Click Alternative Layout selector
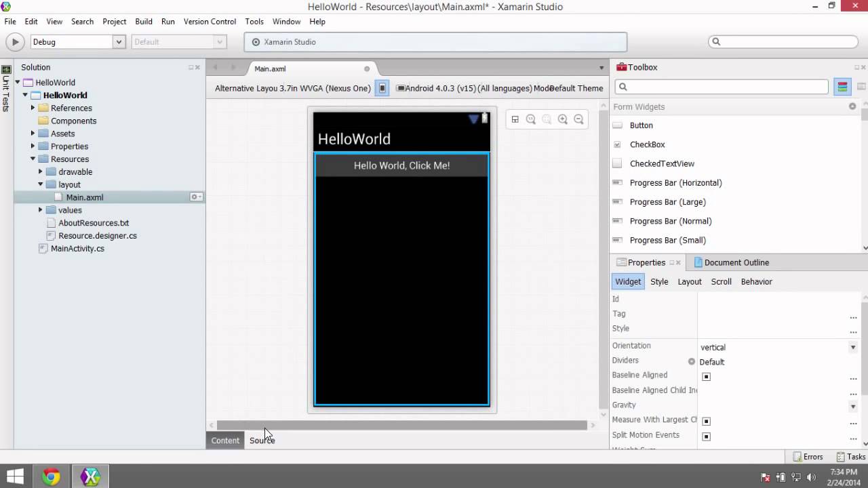This screenshot has height=488, width=868. pos(246,88)
